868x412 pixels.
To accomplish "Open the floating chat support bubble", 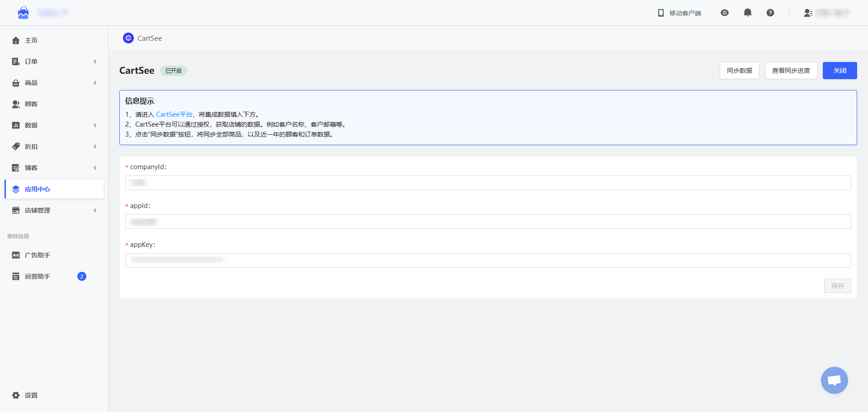I will (834, 380).
